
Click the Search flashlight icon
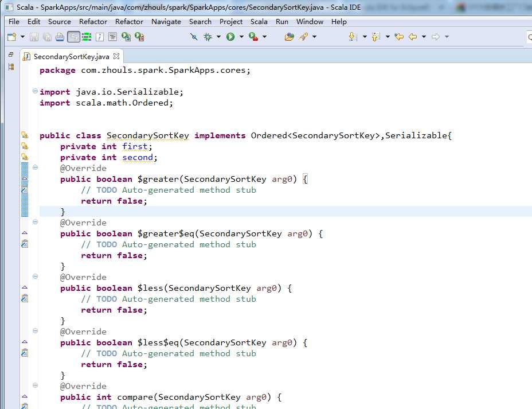point(304,37)
